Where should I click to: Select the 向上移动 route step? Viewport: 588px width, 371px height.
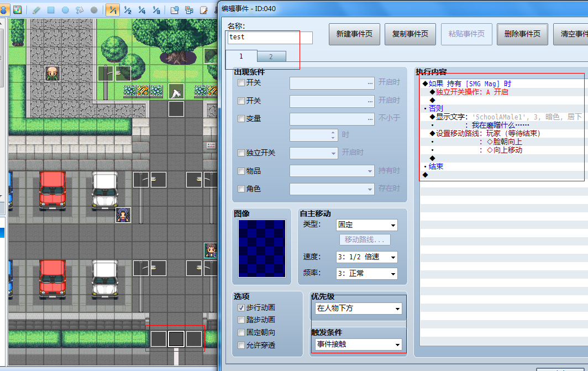505,150
